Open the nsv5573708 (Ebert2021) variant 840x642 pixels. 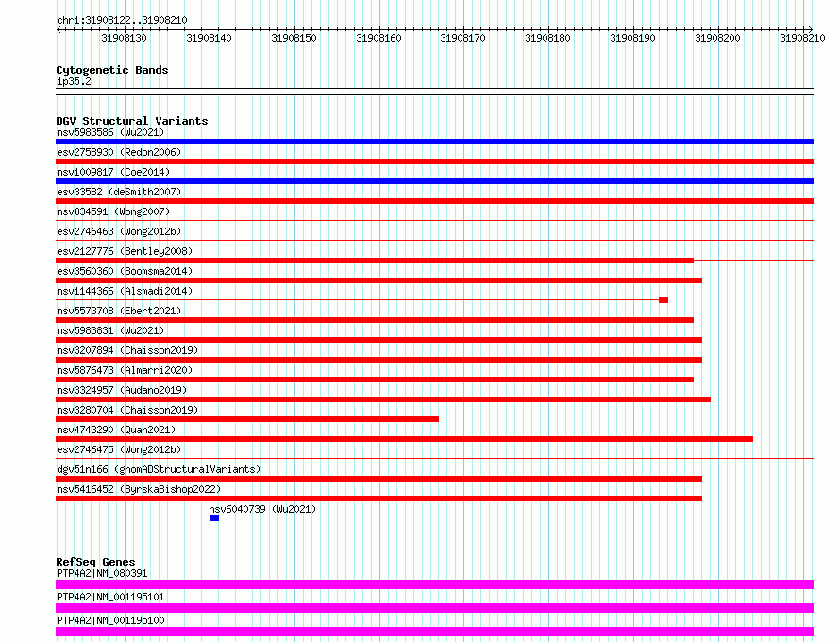[x=119, y=311]
